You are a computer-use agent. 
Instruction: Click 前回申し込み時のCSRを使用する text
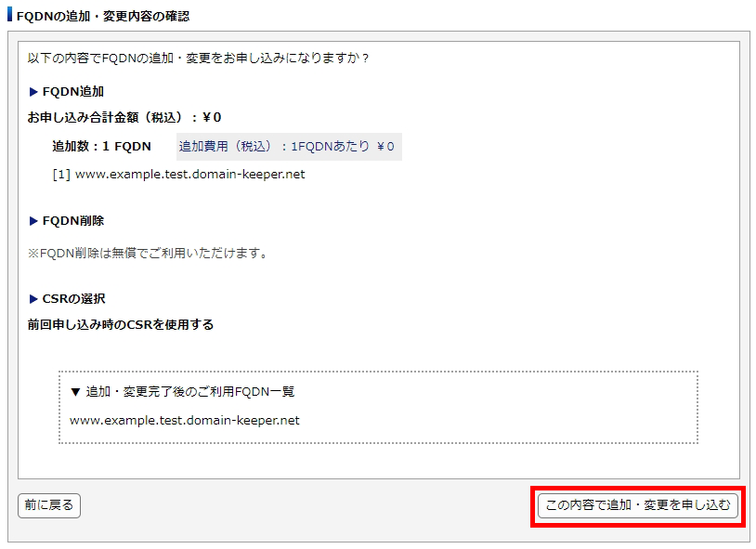pyautogui.click(x=121, y=325)
